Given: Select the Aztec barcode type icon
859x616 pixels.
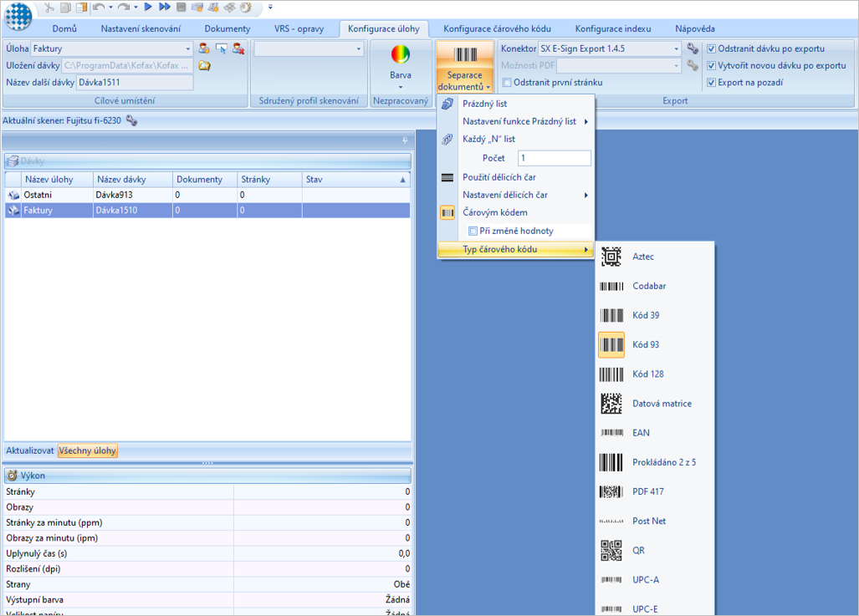Looking at the screenshot, I should [611, 257].
